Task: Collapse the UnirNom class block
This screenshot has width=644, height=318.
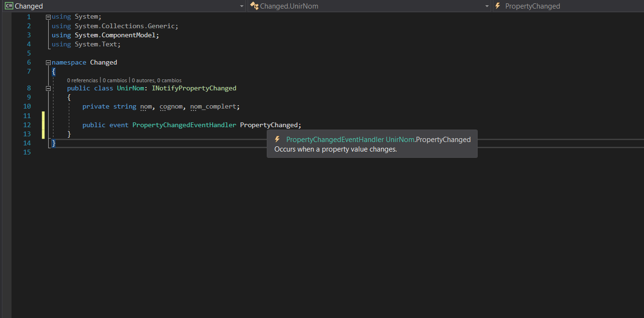Action: (x=48, y=88)
